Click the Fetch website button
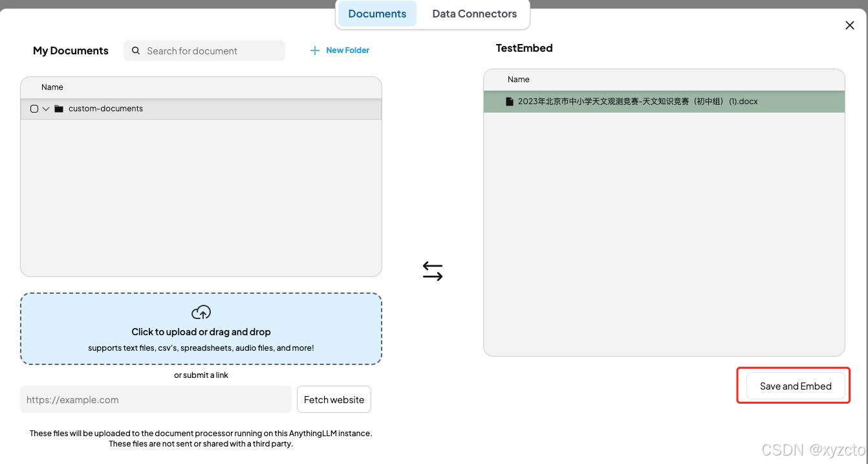This screenshot has width=868, height=464. tap(334, 399)
